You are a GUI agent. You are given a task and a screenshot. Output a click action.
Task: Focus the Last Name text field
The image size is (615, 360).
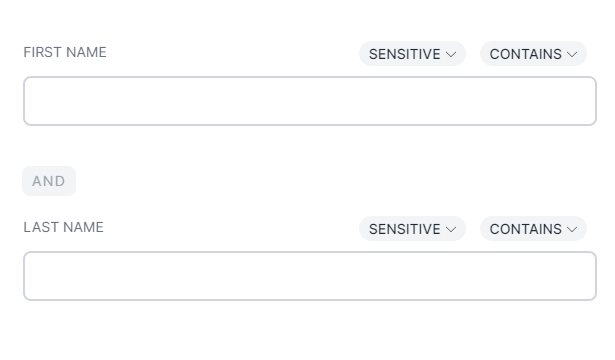pyautogui.click(x=310, y=276)
